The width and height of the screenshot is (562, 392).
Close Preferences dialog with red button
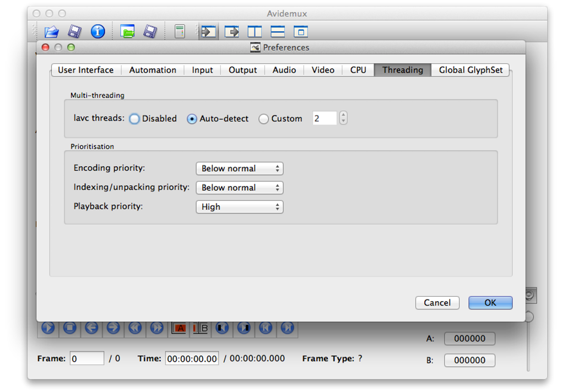(46, 47)
